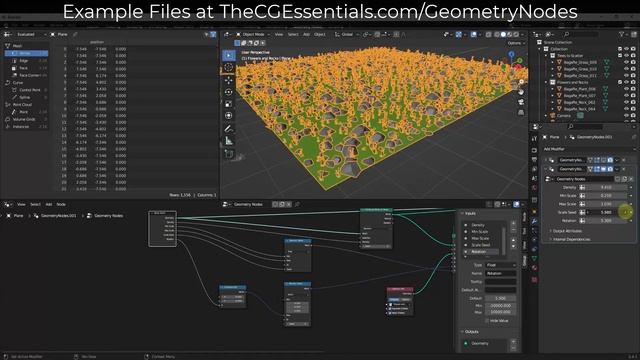640x360 pixels.
Task: Open the Type Float dropdown in node sidebar
Action: (500, 265)
